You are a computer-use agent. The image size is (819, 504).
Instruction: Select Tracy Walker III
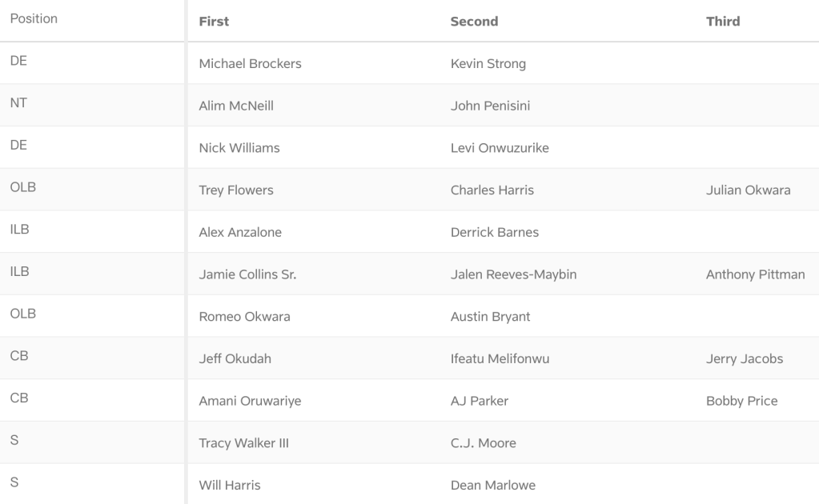(x=243, y=443)
